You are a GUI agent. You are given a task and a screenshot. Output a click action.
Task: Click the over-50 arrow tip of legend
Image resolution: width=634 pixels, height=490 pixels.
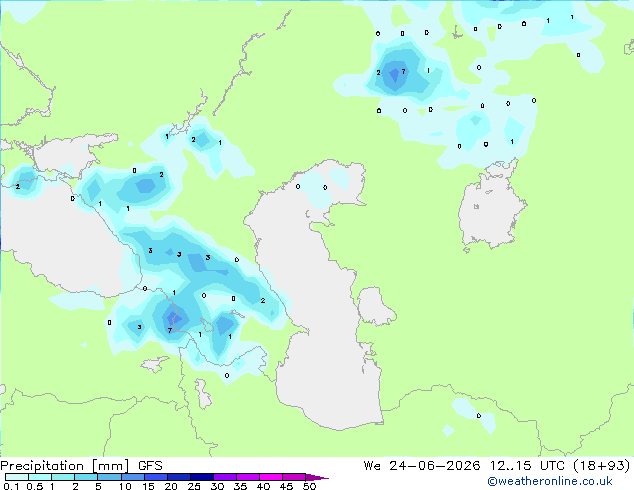[317, 477]
